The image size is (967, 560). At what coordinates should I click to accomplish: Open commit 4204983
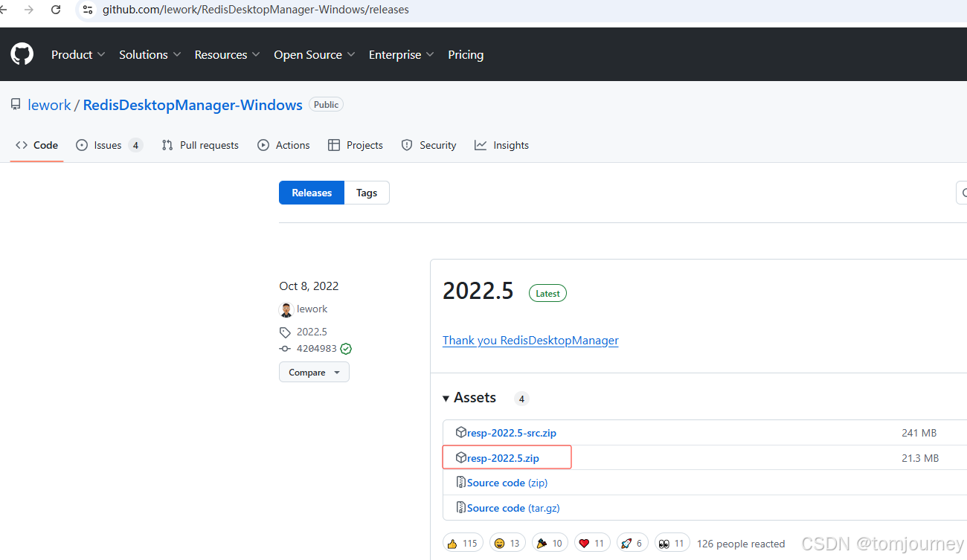(317, 348)
